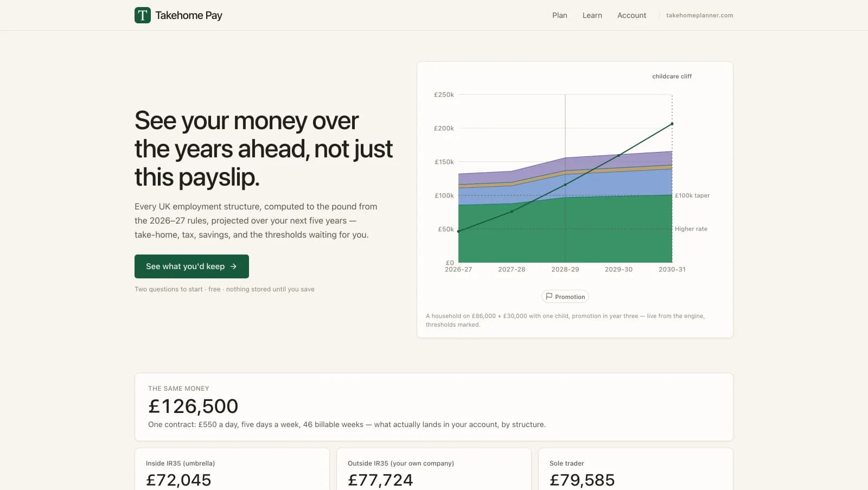
Task: Click the childcare cliff label on chart
Action: pyautogui.click(x=672, y=77)
